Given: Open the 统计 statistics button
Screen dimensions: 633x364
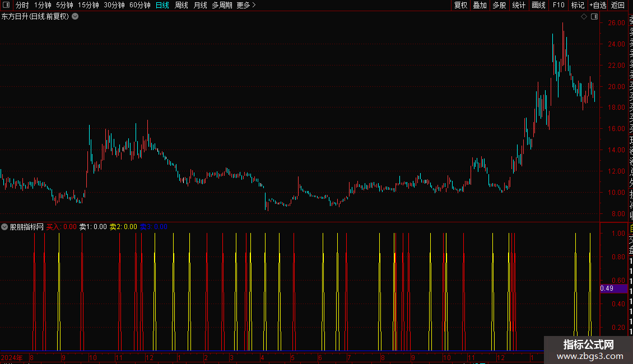Looking at the screenshot, I should (519, 5).
